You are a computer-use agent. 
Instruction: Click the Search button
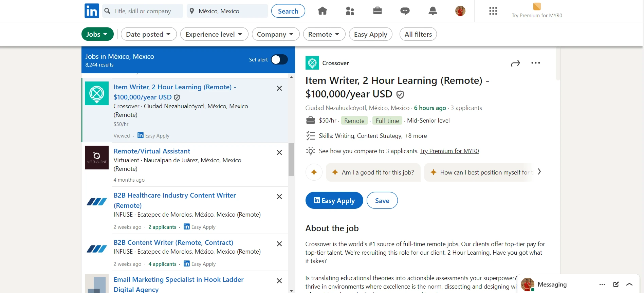tap(288, 11)
